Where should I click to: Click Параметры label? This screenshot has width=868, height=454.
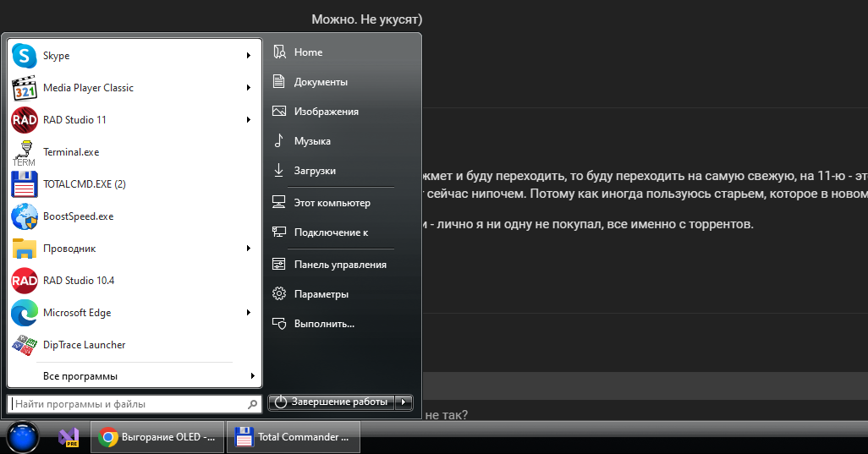321,294
